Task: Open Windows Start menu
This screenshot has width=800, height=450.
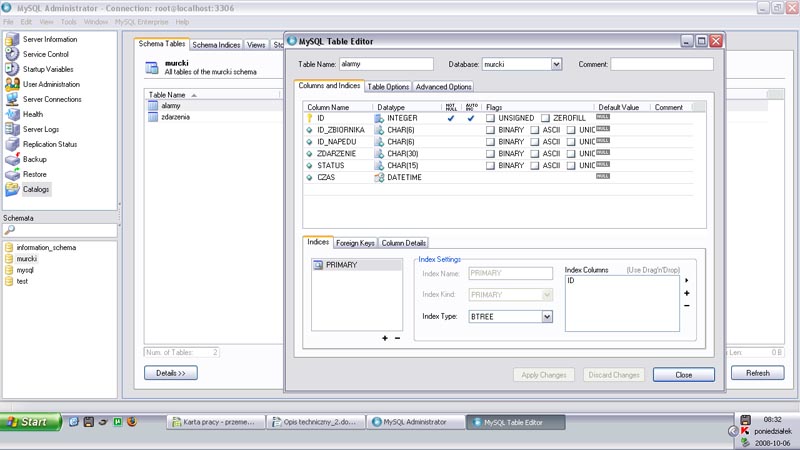Action: pos(30,422)
